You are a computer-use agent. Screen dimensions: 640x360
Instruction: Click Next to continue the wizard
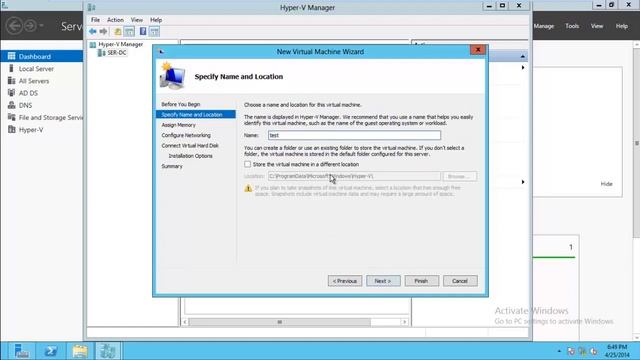[383, 281]
